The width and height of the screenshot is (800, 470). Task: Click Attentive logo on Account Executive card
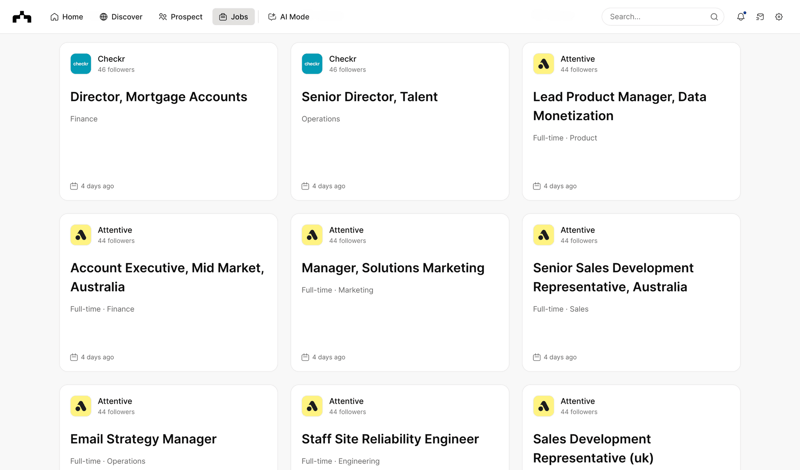click(81, 235)
